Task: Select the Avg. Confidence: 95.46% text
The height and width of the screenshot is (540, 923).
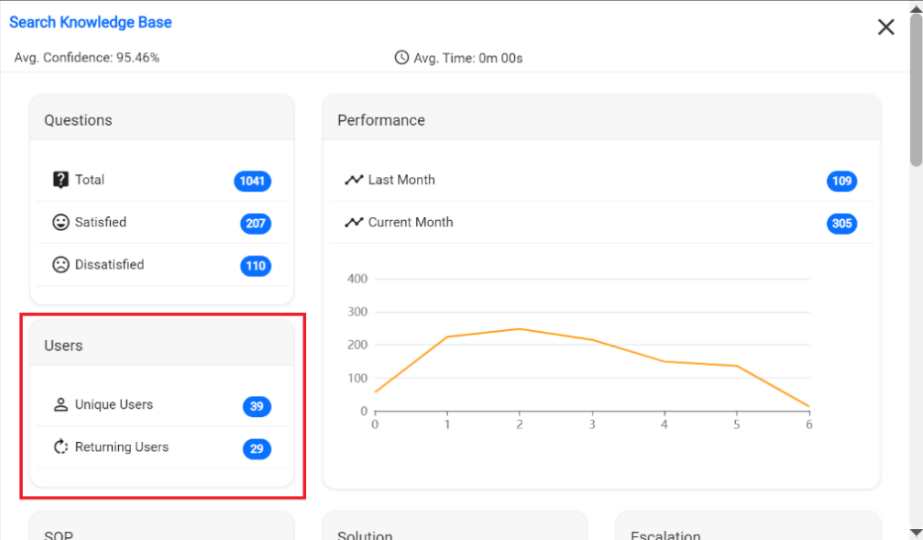Action: point(87,58)
